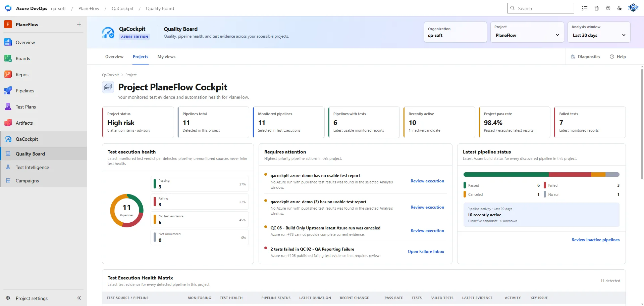Select the Failing health row
644x306 pixels.
coord(200,202)
